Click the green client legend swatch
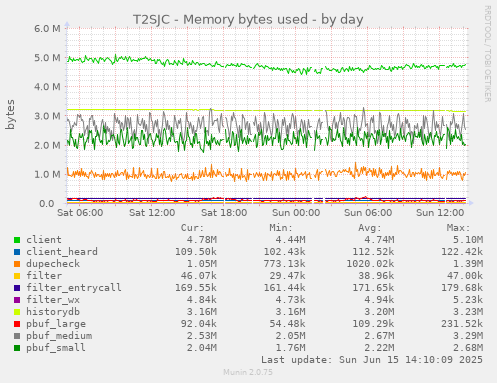This screenshot has width=497, height=383. [17, 240]
